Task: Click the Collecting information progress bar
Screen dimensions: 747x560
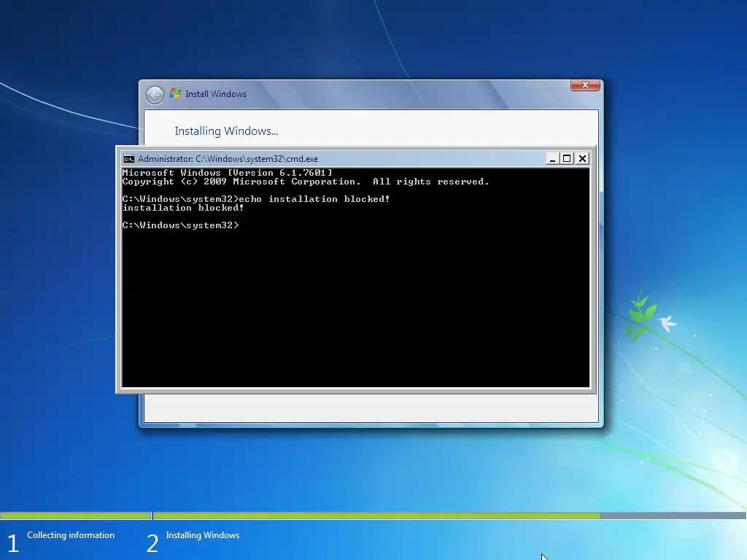Action: [75, 516]
